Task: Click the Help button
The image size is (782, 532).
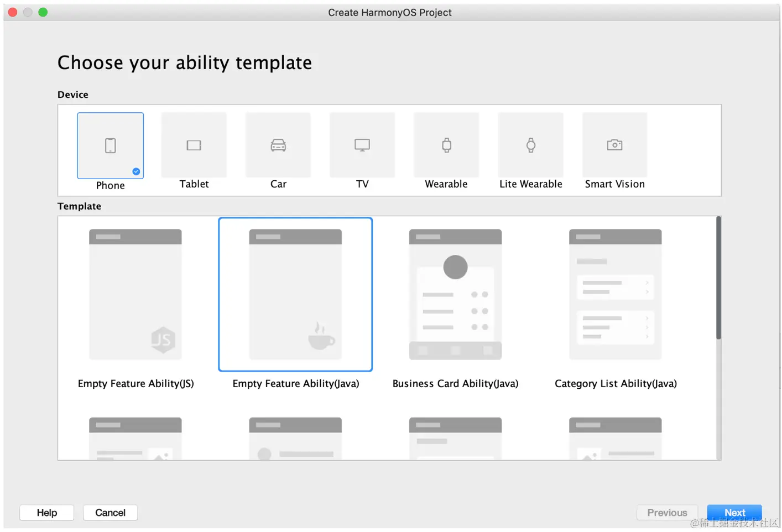Action: pos(47,513)
